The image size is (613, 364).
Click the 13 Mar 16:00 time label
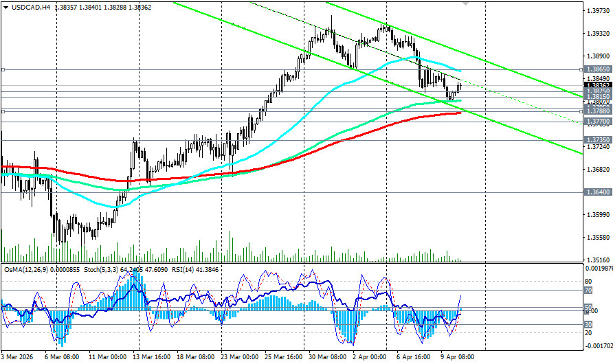tap(153, 358)
